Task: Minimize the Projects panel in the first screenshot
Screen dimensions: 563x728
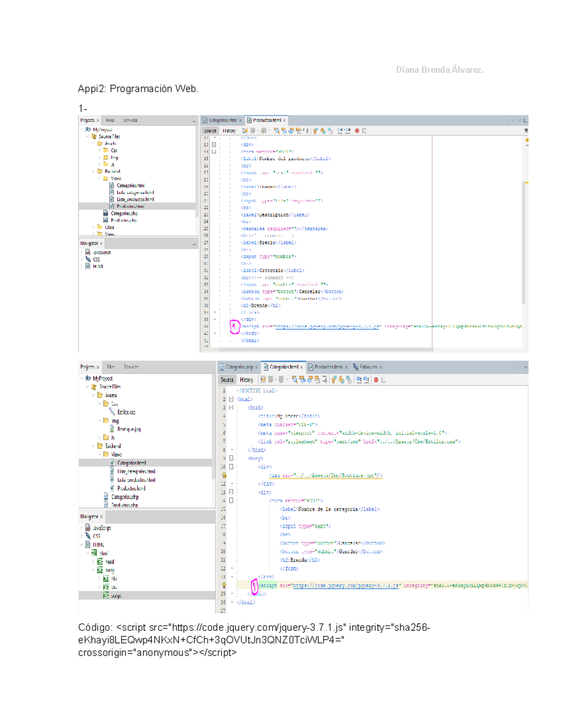Action: (194, 121)
